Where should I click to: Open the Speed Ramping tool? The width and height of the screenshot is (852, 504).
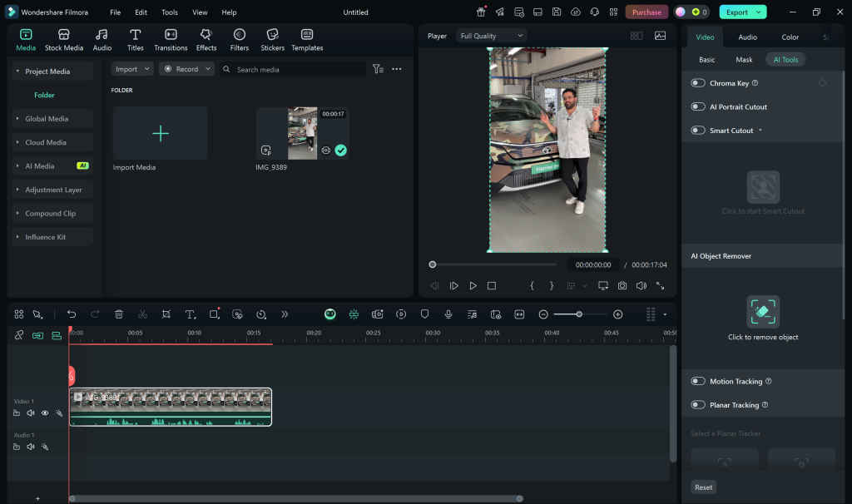(260, 314)
